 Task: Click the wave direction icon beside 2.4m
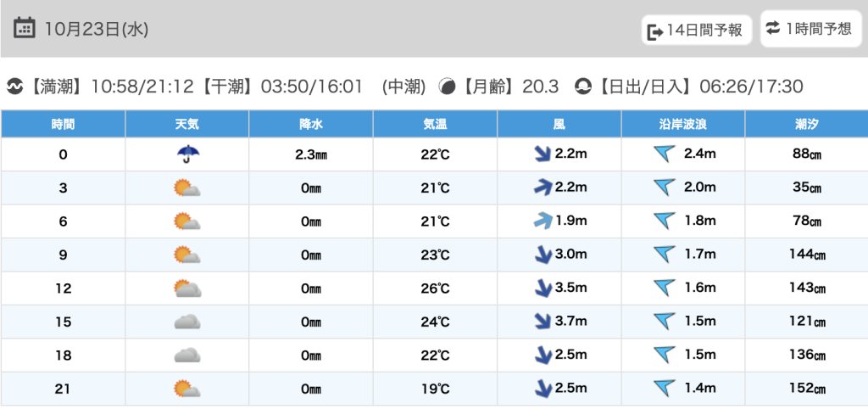pyautogui.click(x=665, y=154)
